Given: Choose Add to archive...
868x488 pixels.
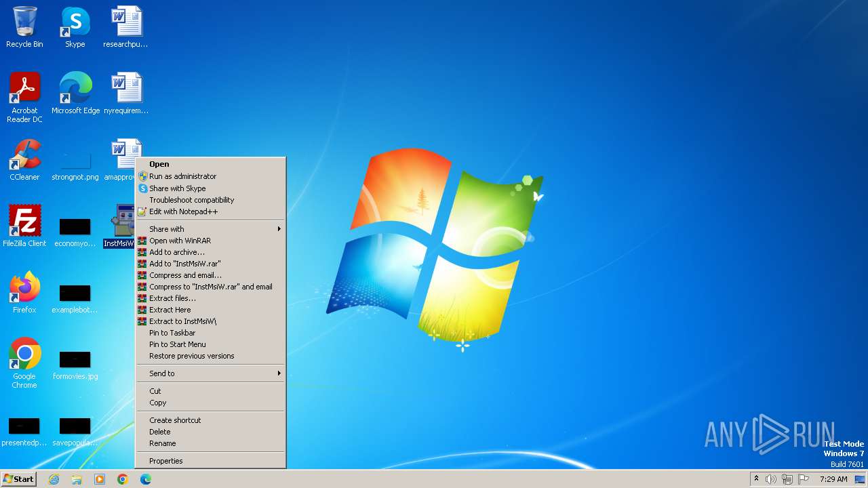Looking at the screenshot, I should [211, 252].
